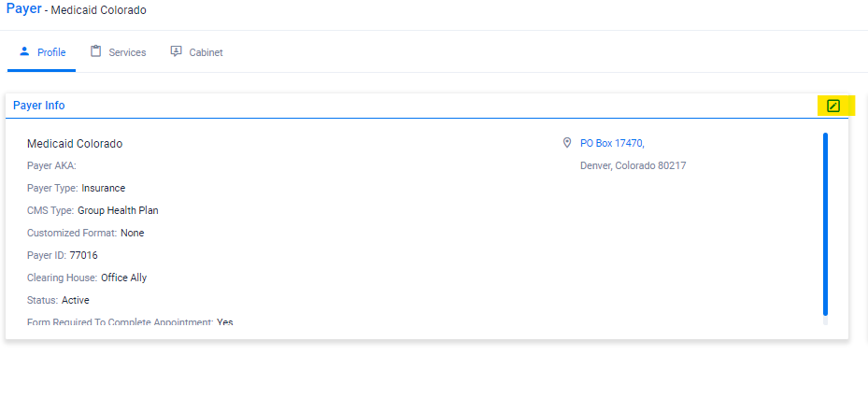
Task: Click the Medicaid Colorado name in the card
Action: point(75,144)
